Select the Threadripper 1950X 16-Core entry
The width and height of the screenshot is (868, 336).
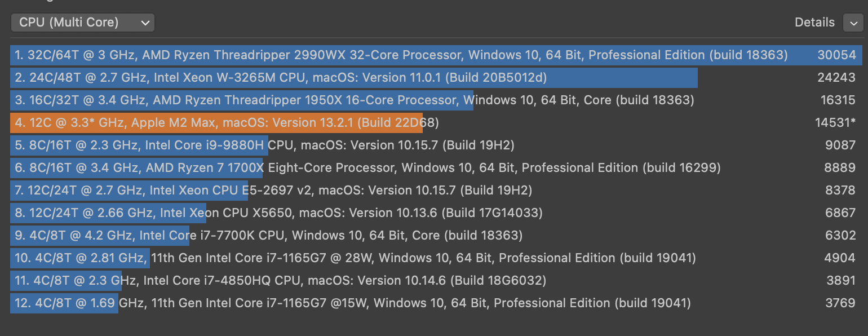pyautogui.click(x=436, y=100)
